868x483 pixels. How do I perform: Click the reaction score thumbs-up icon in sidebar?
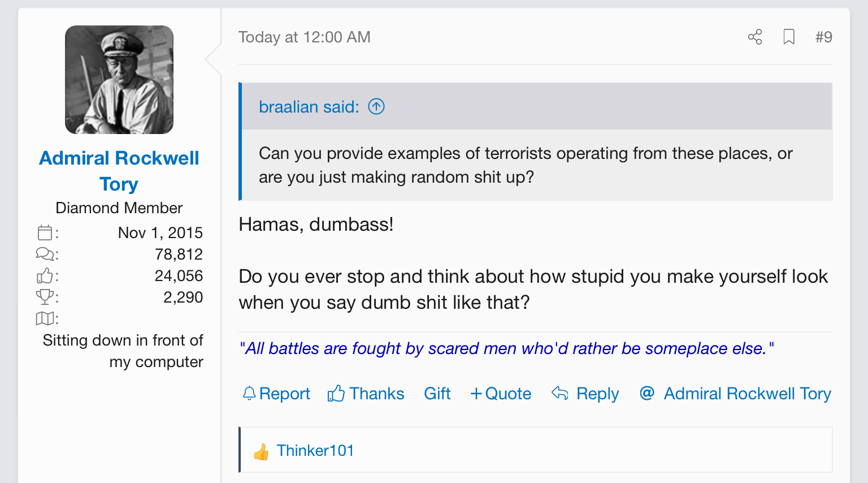pos(45,276)
